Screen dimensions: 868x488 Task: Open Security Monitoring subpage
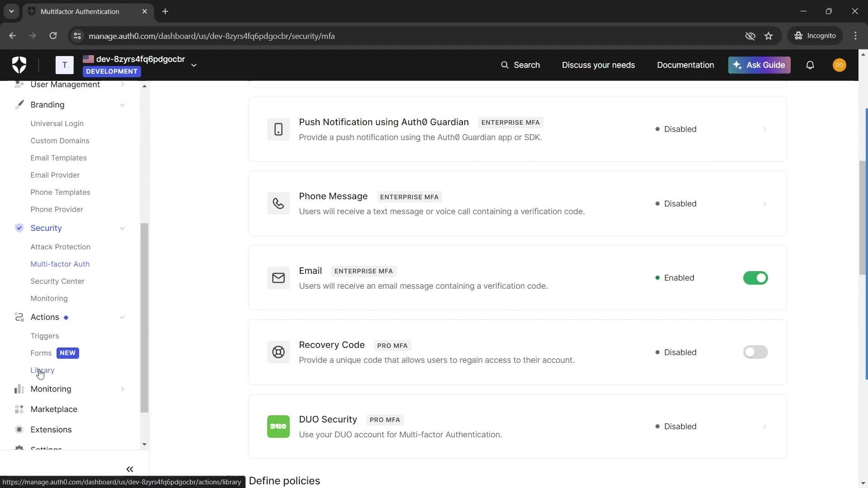tap(49, 298)
